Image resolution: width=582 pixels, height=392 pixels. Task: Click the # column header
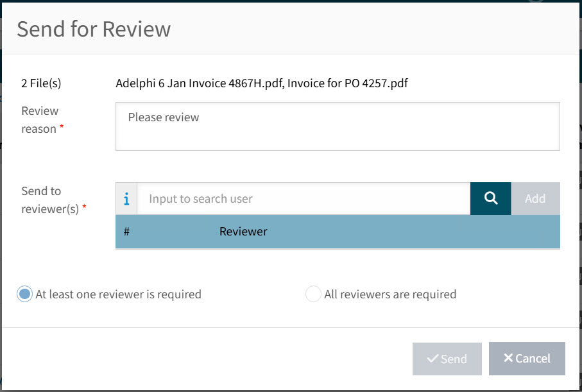[126, 232]
